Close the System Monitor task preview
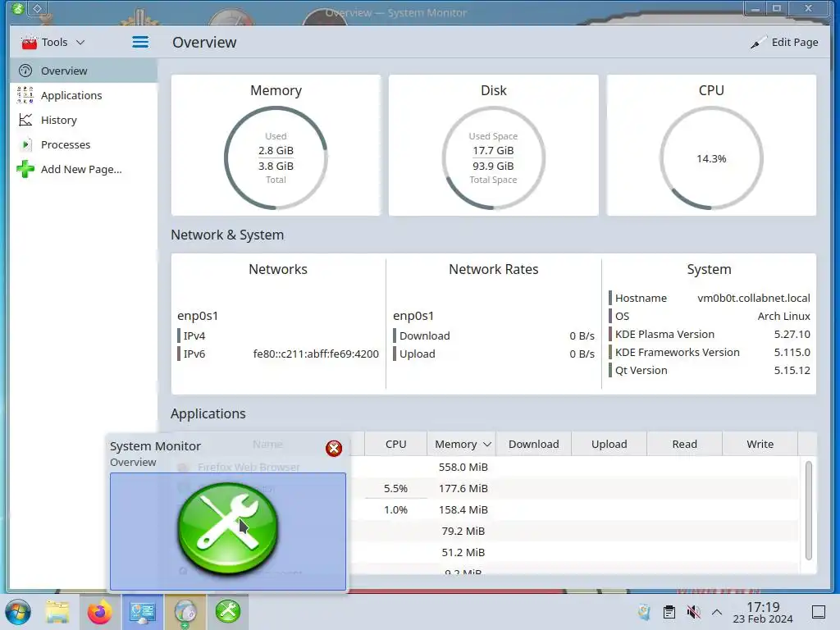Viewport: 840px width, 630px height. coord(334,449)
